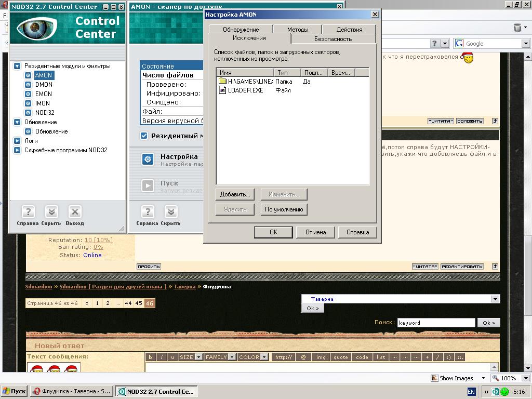Screen dimensions: 532x399
Task: Click the Reputation 10 [10%] link
Action: pos(98,240)
